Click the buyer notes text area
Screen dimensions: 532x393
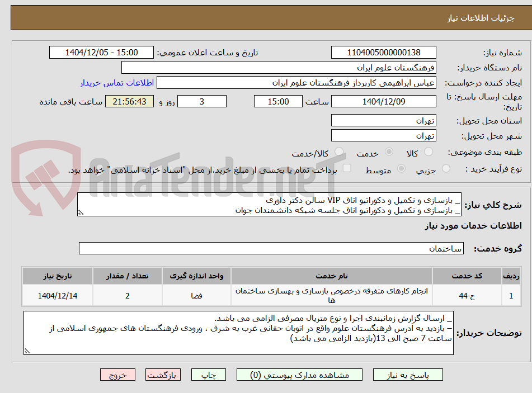(x=238, y=333)
